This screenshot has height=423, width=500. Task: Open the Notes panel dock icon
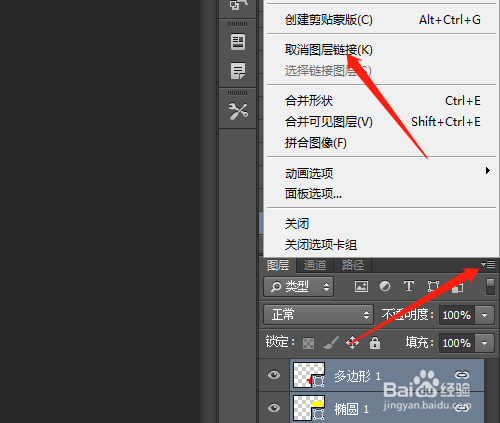coord(238,71)
